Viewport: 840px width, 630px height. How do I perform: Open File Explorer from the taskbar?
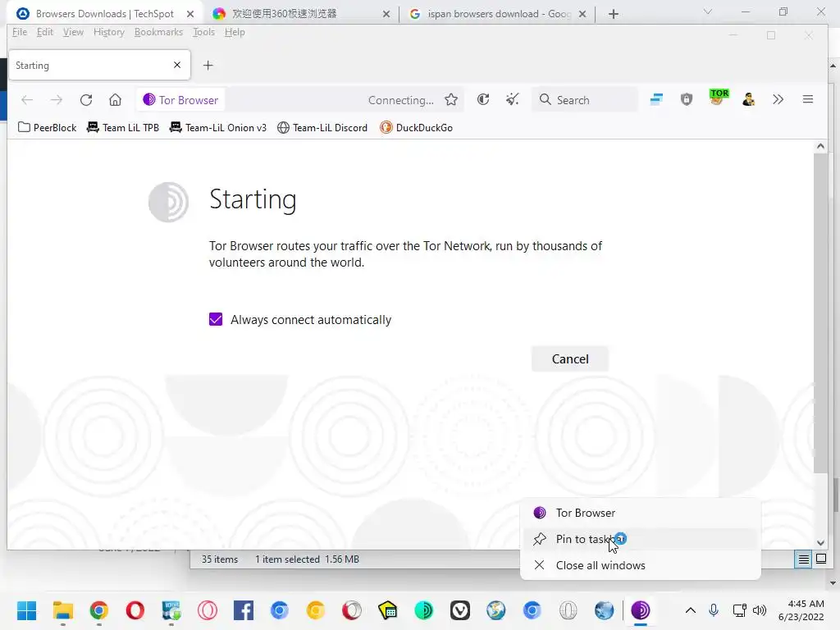tap(62, 610)
